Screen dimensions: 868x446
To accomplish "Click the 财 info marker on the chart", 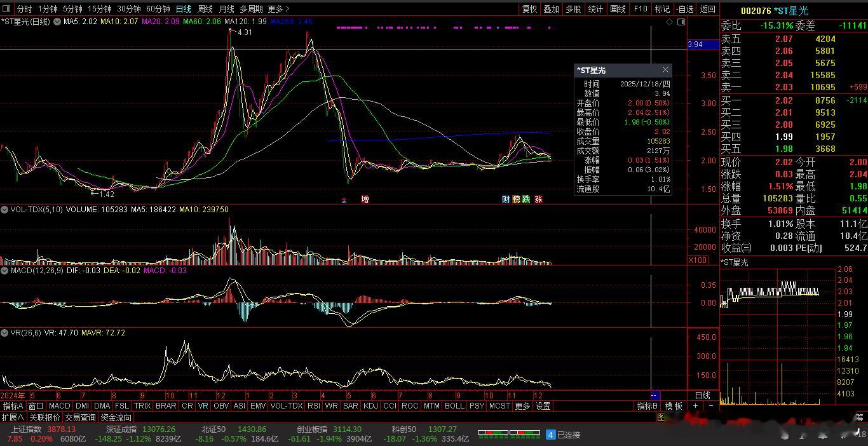I will [x=506, y=199].
